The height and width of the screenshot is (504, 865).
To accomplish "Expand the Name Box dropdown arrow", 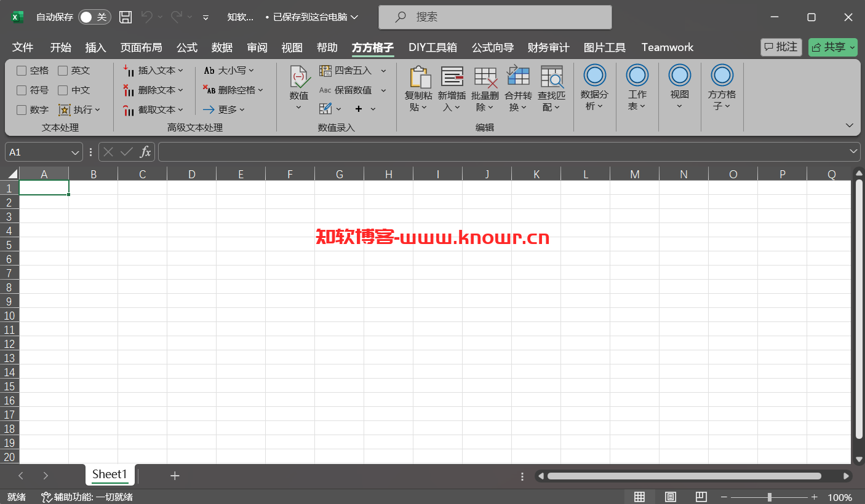I will 76,152.
